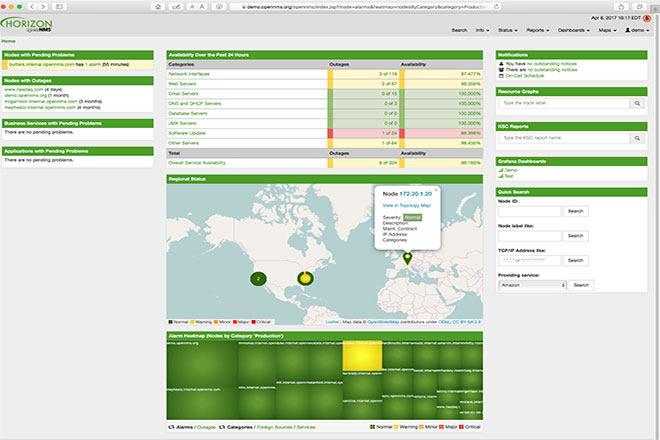Open JMX Servers category

pos(182,123)
